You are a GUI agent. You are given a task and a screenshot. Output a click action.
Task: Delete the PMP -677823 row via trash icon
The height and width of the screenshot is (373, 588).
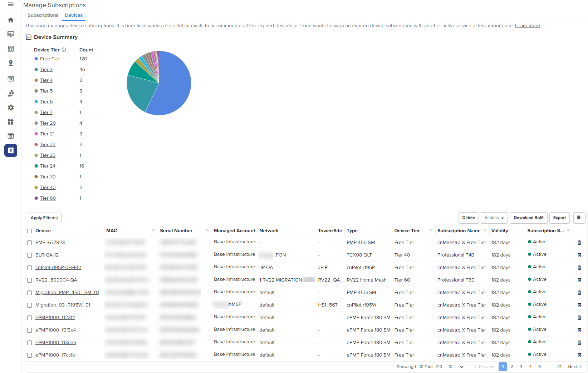(x=579, y=243)
